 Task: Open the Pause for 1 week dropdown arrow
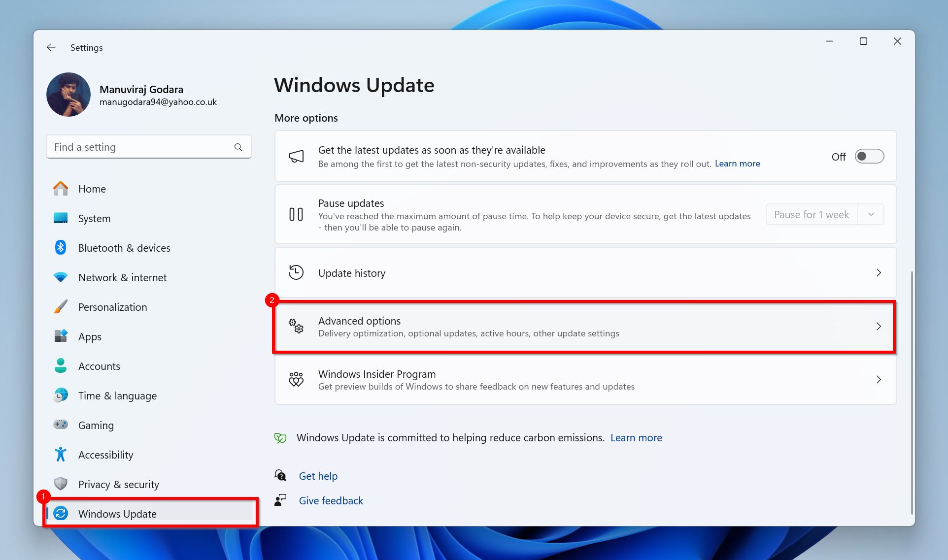871,214
